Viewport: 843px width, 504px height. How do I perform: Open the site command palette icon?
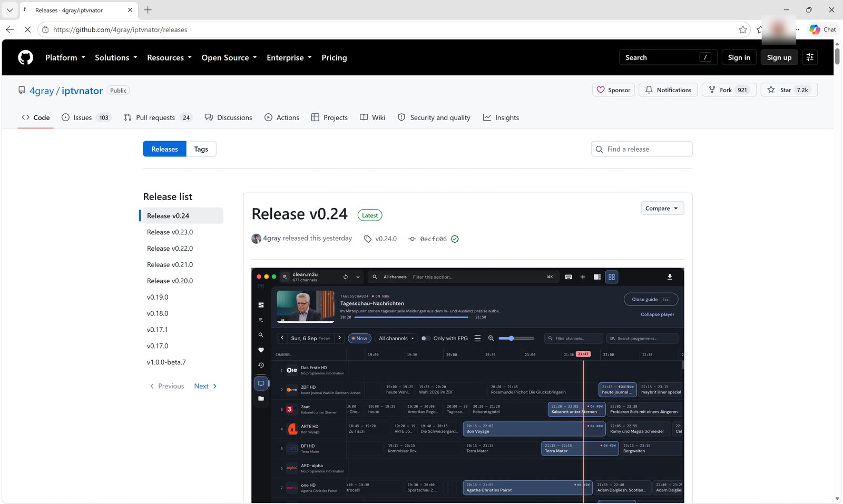[x=810, y=57]
